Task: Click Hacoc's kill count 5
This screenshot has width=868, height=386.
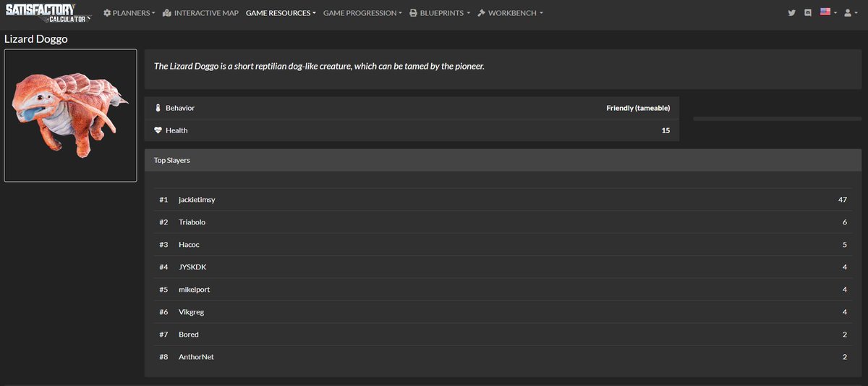Action: (845, 245)
